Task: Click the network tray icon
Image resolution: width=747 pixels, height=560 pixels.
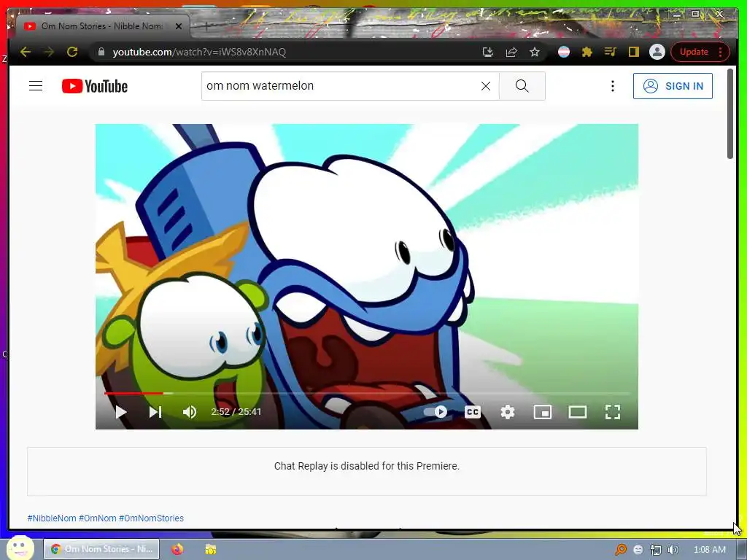Action: pyautogui.click(x=656, y=550)
